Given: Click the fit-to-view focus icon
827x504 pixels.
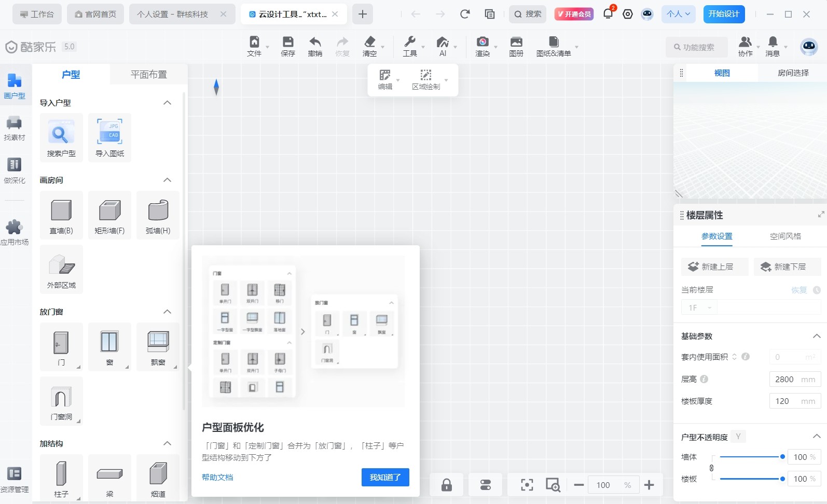Looking at the screenshot, I should 527,485.
